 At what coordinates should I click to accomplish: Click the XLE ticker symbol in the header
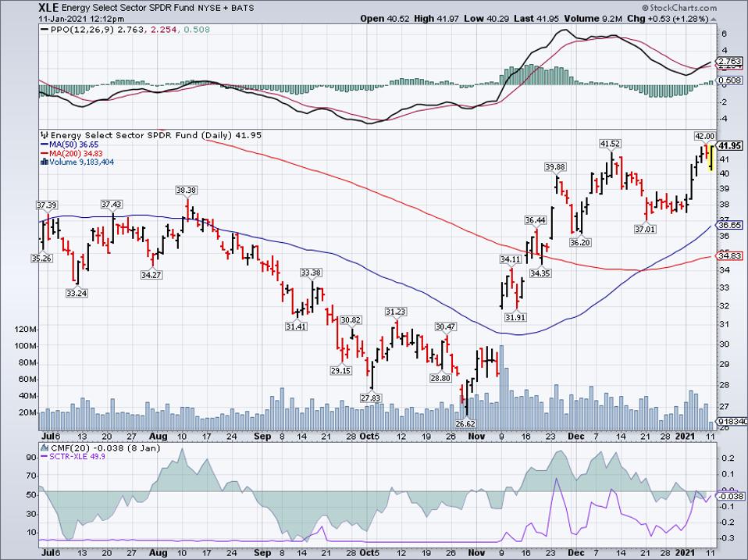(x=49, y=8)
